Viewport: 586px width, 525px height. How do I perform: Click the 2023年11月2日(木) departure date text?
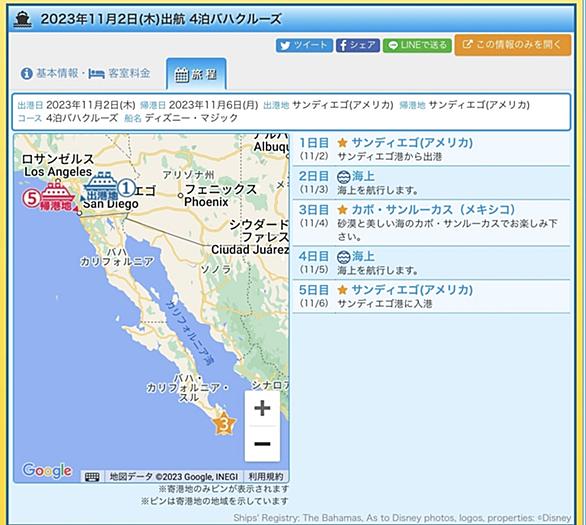coord(91,105)
